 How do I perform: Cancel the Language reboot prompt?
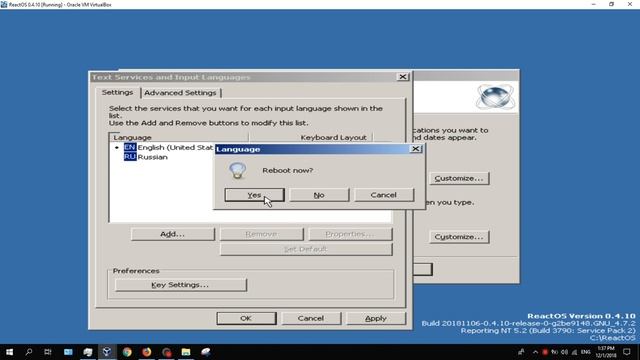point(384,195)
